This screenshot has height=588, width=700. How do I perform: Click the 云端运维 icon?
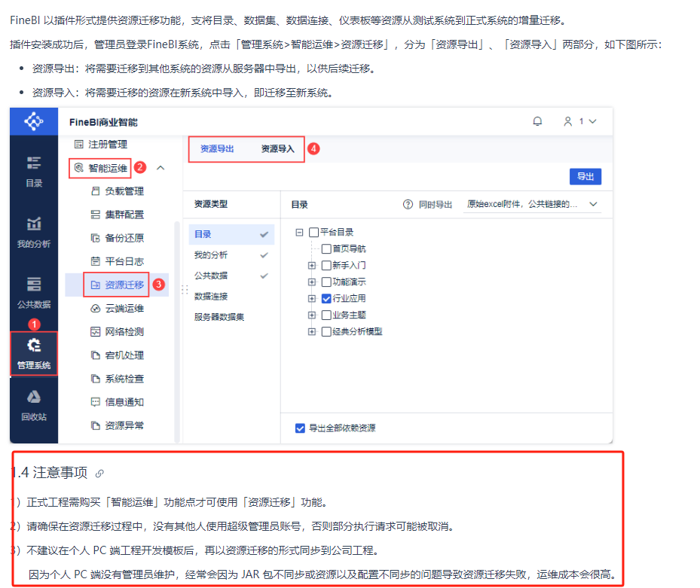95,308
